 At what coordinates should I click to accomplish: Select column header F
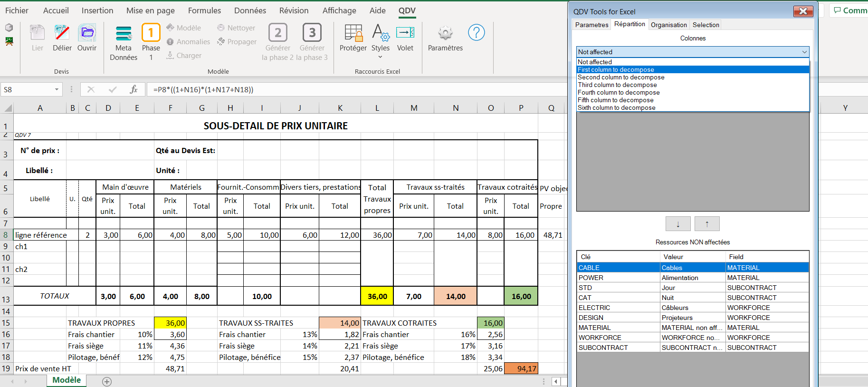[x=171, y=108]
